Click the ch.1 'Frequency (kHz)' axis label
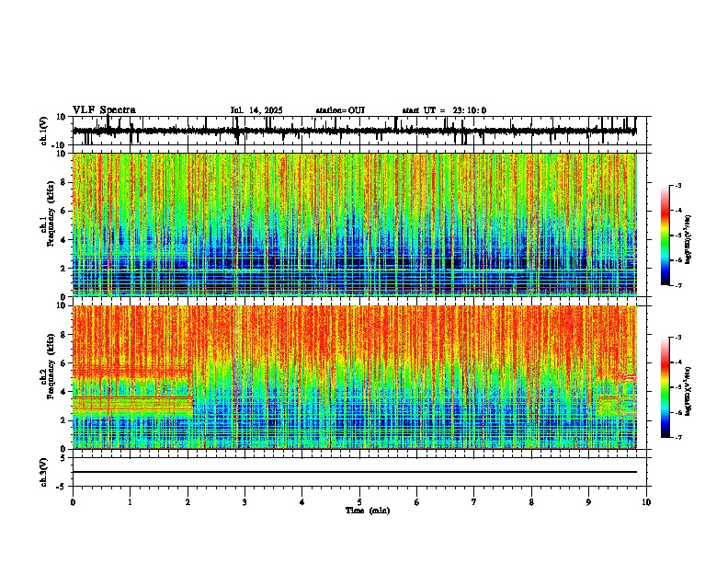This screenshot has width=728, height=563. (51, 214)
